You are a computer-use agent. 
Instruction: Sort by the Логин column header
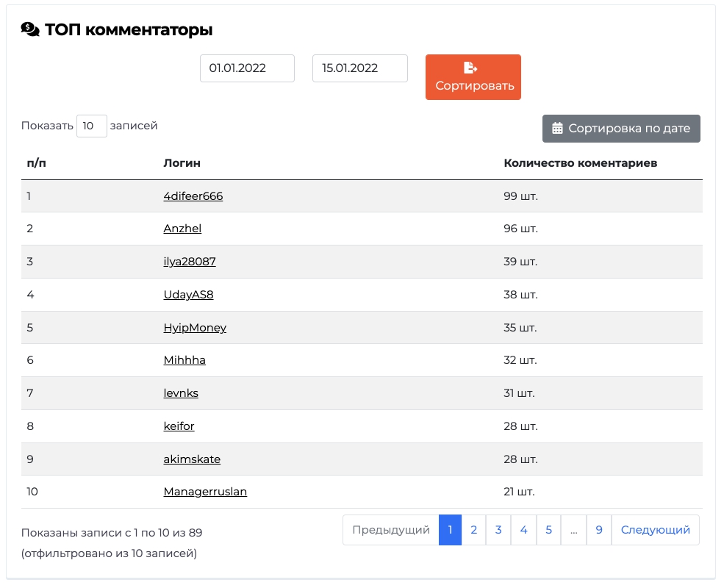pyautogui.click(x=182, y=163)
